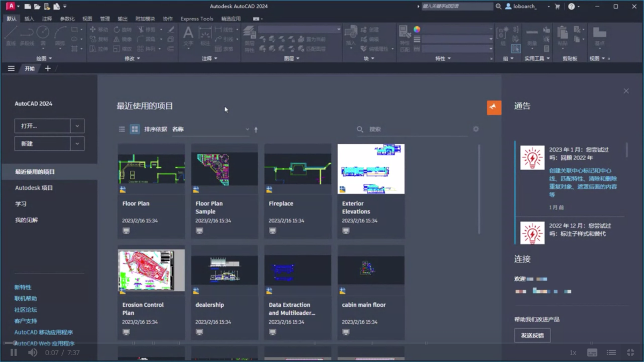Click the 发送反馈 button
The image size is (644, 362).
click(x=532, y=335)
